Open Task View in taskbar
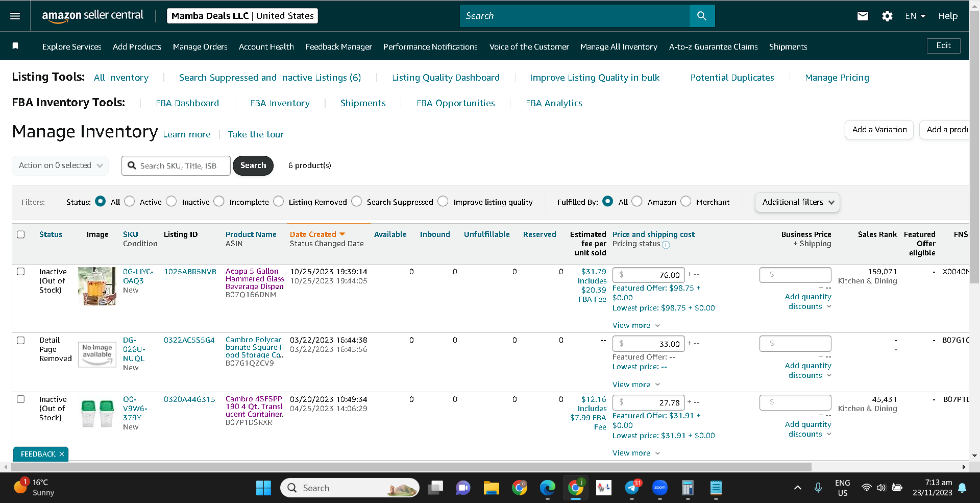 click(x=435, y=488)
